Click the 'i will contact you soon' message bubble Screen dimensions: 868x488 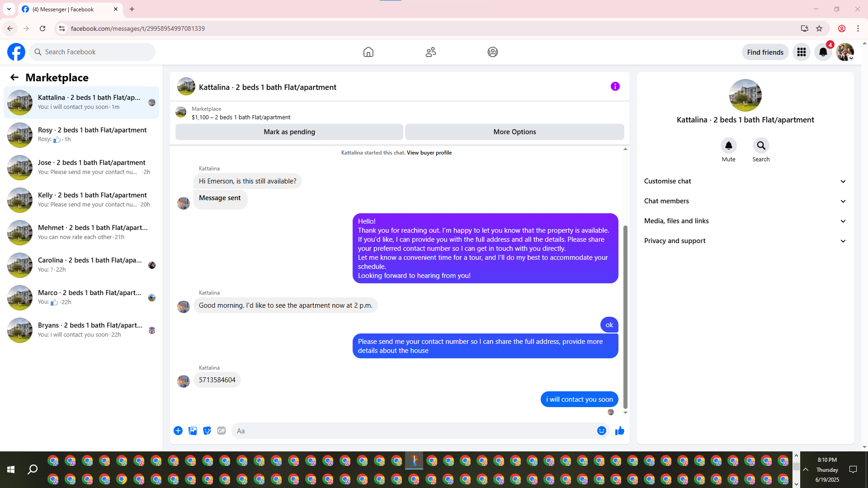580,399
